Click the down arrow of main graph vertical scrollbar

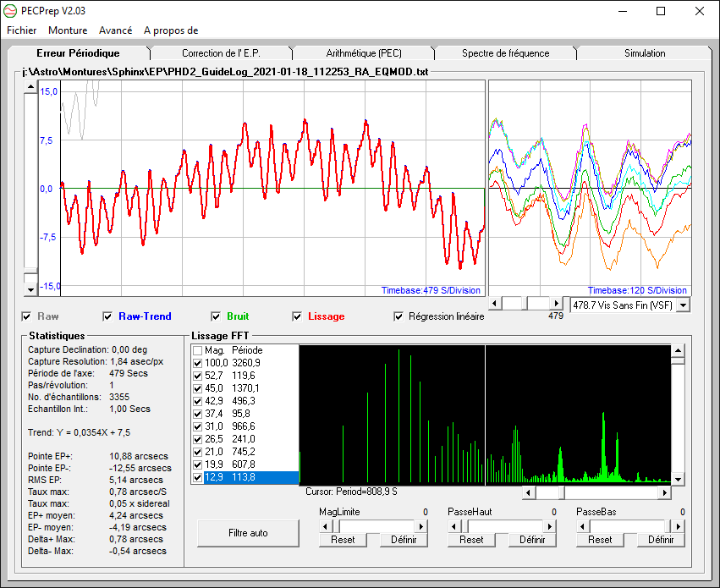point(30,289)
